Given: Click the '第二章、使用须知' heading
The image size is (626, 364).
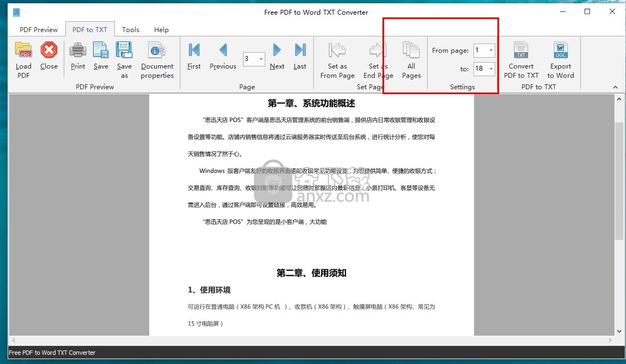Looking at the screenshot, I should (312, 273).
